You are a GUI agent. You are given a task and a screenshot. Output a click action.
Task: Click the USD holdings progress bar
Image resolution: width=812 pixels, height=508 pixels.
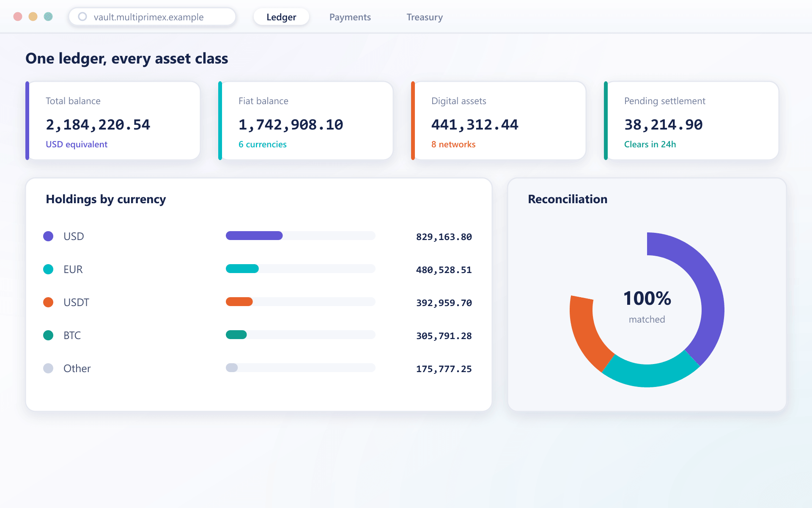tap(301, 236)
